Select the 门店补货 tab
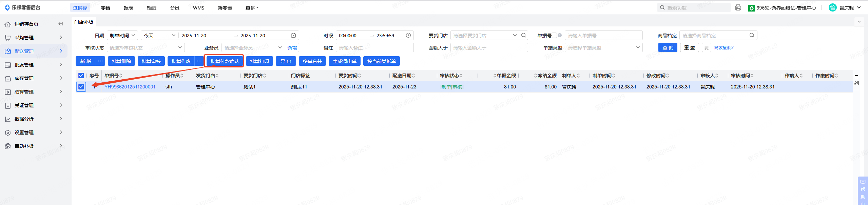Viewport: 868px width, 205px height. [x=84, y=22]
